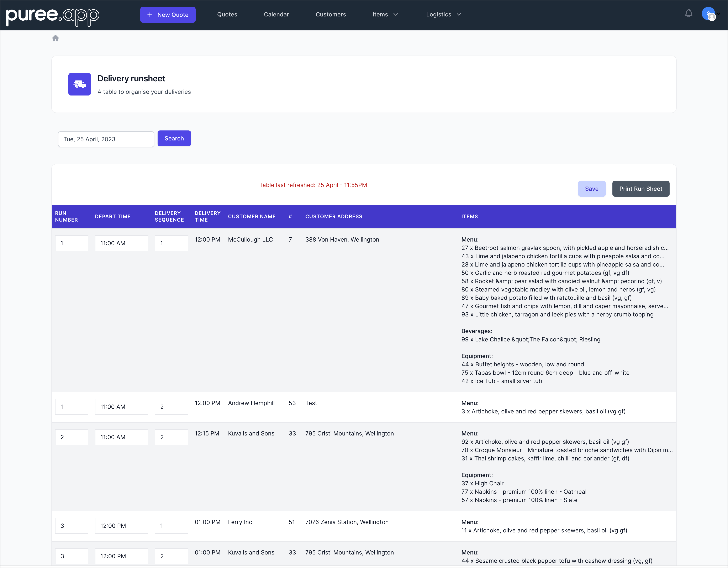Click the Customer Address column header
The image size is (728, 568).
click(334, 216)
